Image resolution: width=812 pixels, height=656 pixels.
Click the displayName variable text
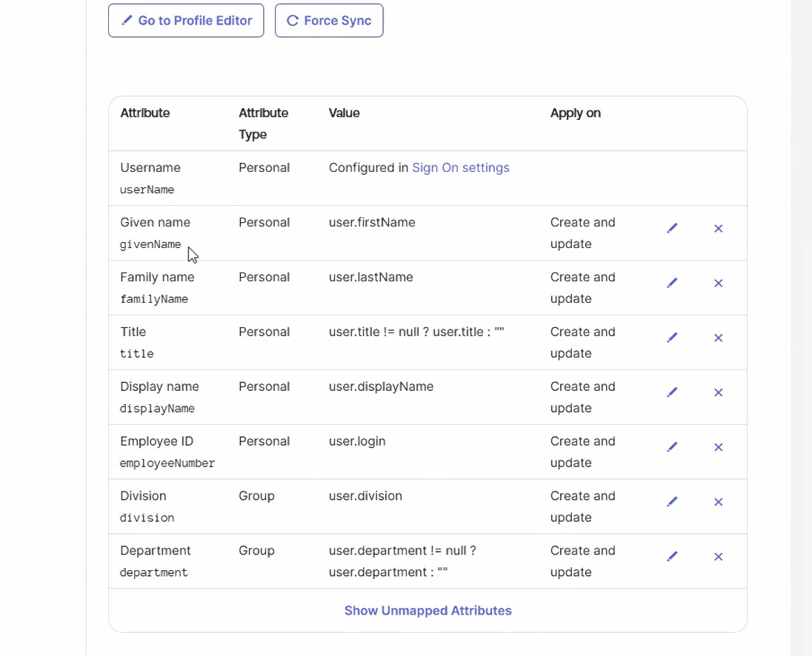pos(157,409)
